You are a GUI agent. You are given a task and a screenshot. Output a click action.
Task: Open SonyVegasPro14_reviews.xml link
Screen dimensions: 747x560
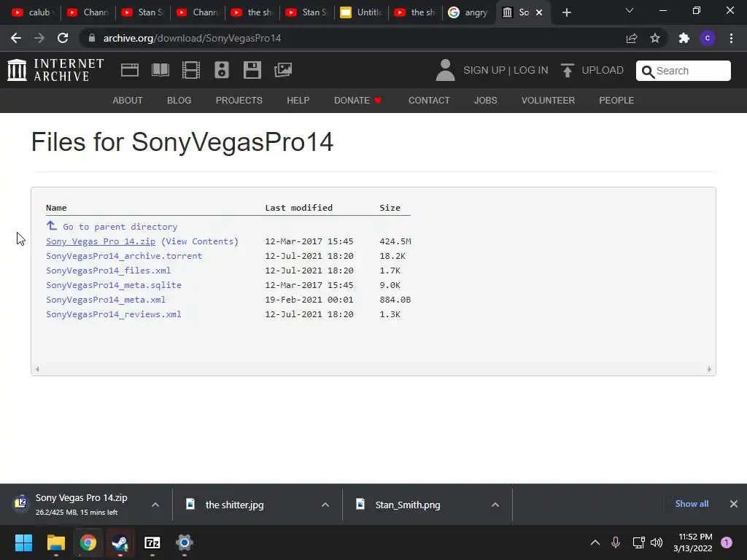click(113, 314)
